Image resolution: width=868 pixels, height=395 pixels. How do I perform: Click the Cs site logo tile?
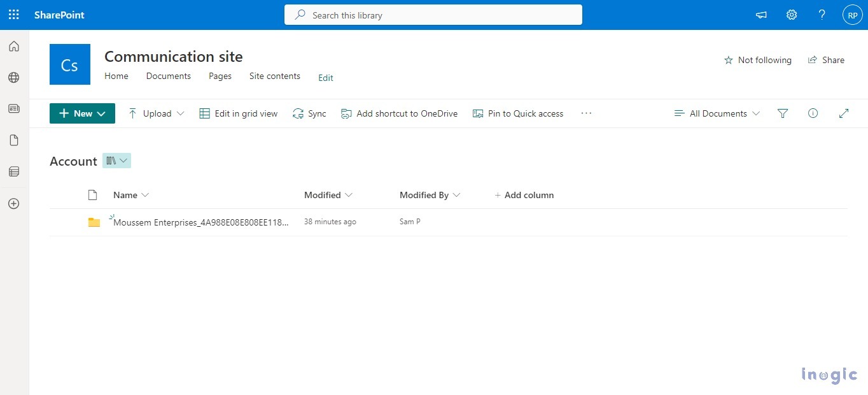tap(70, 64)
